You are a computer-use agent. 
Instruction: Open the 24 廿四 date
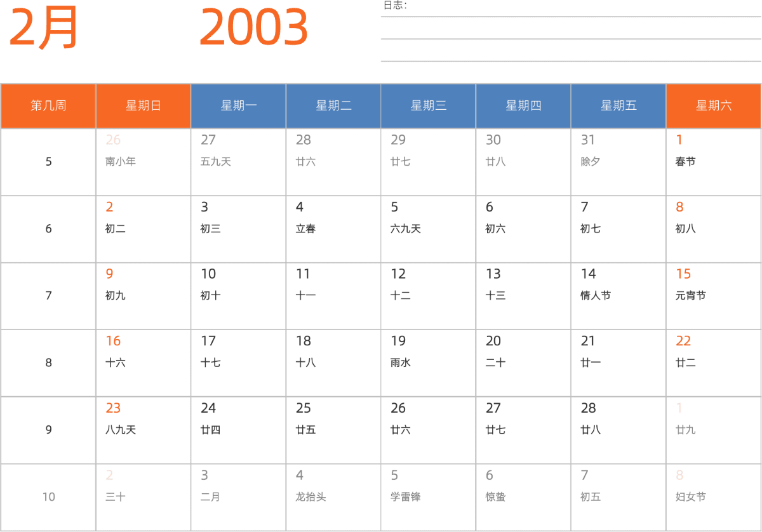[239, 430]
